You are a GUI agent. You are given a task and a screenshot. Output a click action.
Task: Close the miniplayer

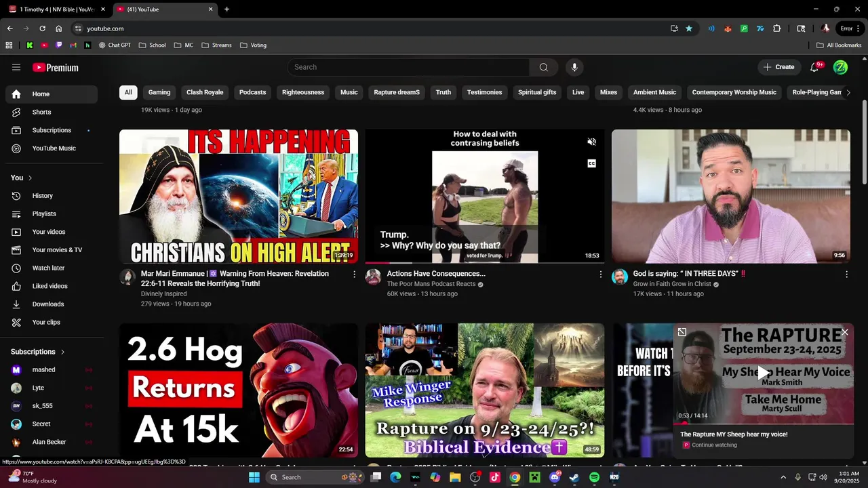tap(845, 332)
